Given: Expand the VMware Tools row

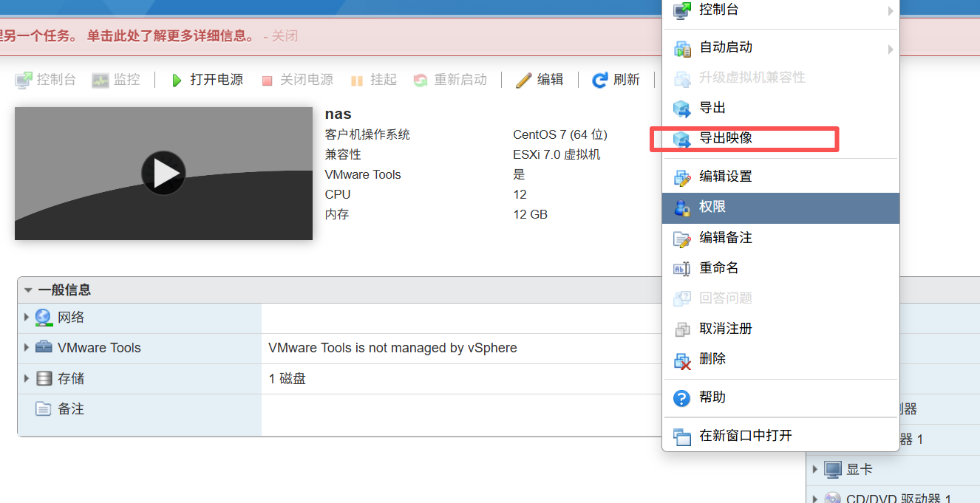Looking at the screenshot, I should pos(27,347).
